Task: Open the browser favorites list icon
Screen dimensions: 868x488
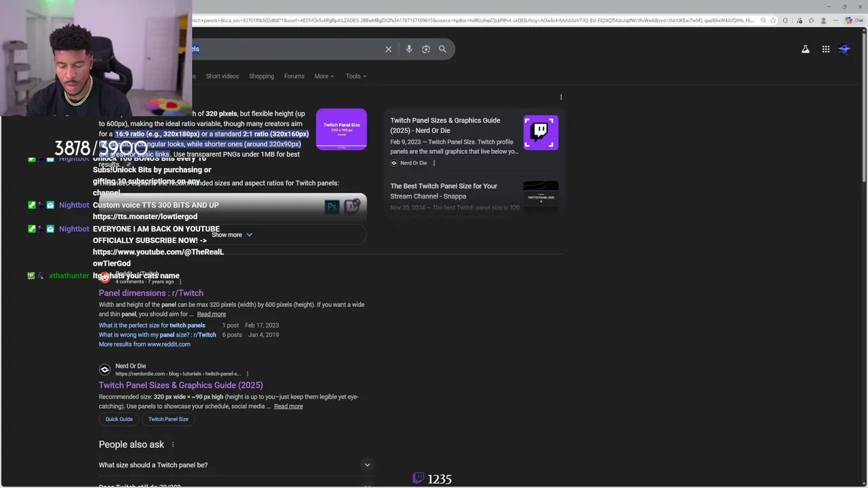Action: coord(812,20)
